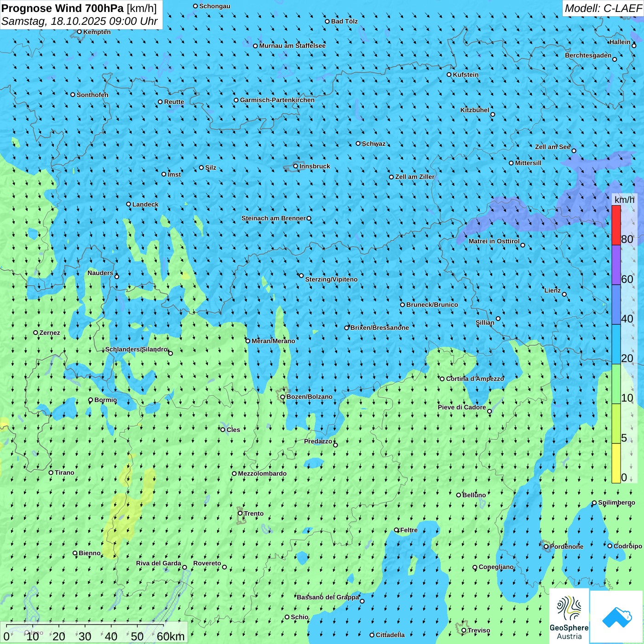Click the Feltre label
The image size is (644, 644).
point(409,530)
